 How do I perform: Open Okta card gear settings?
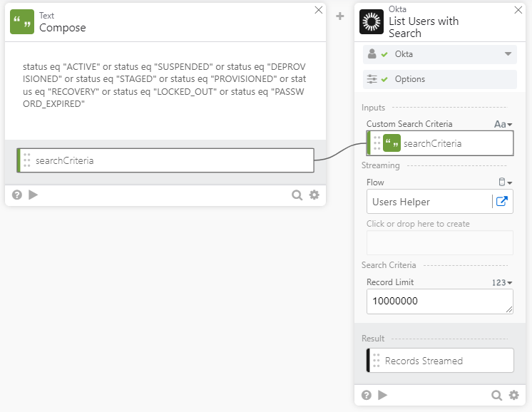coord(514,395)
